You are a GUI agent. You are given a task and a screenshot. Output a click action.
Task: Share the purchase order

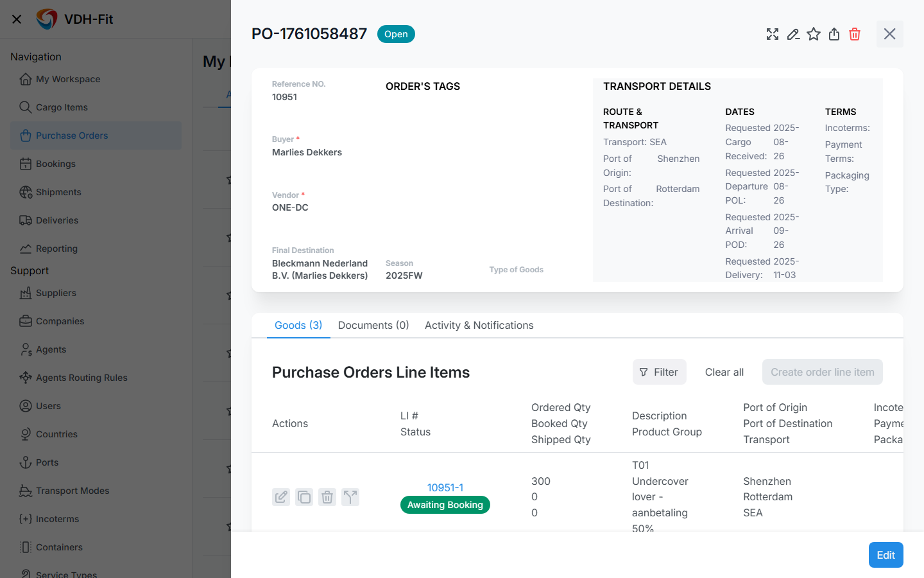tap(834, 34)
